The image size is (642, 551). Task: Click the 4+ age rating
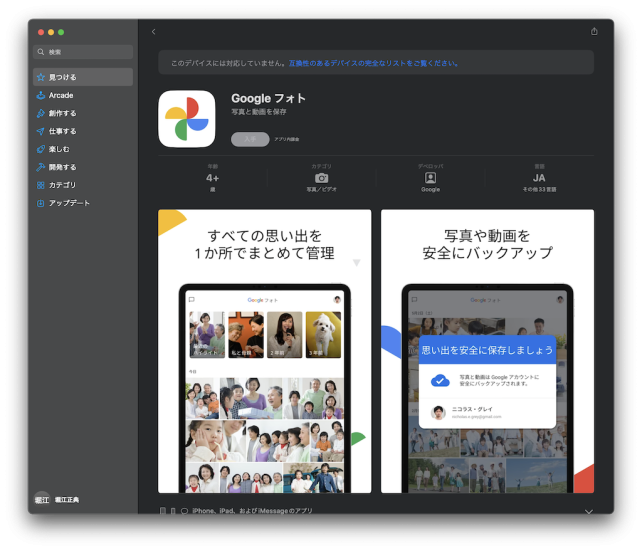pyautogui.click(x=212, y=178)
